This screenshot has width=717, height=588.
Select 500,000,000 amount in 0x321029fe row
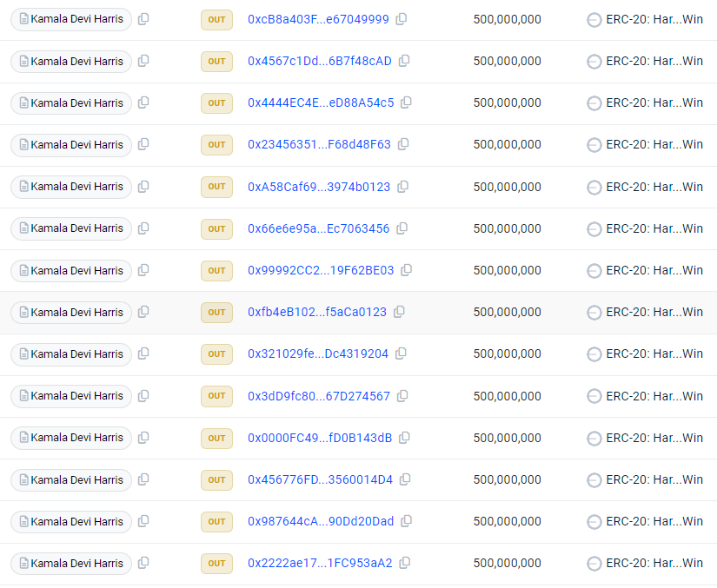point(507,353)
